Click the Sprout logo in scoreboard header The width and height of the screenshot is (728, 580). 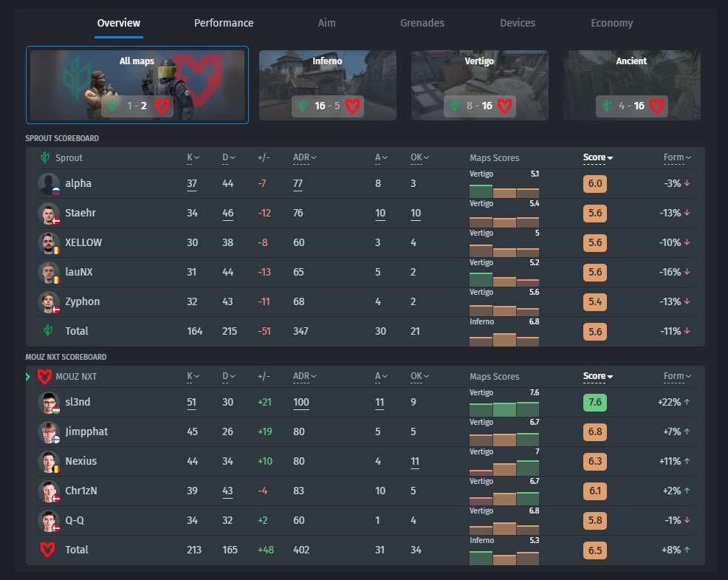45,157
